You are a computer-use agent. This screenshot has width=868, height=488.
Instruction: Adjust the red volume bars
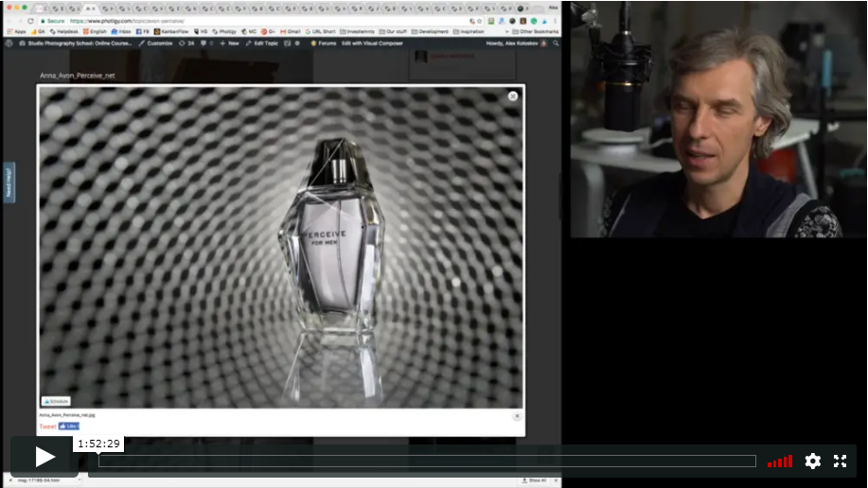[x=780, y=462]
